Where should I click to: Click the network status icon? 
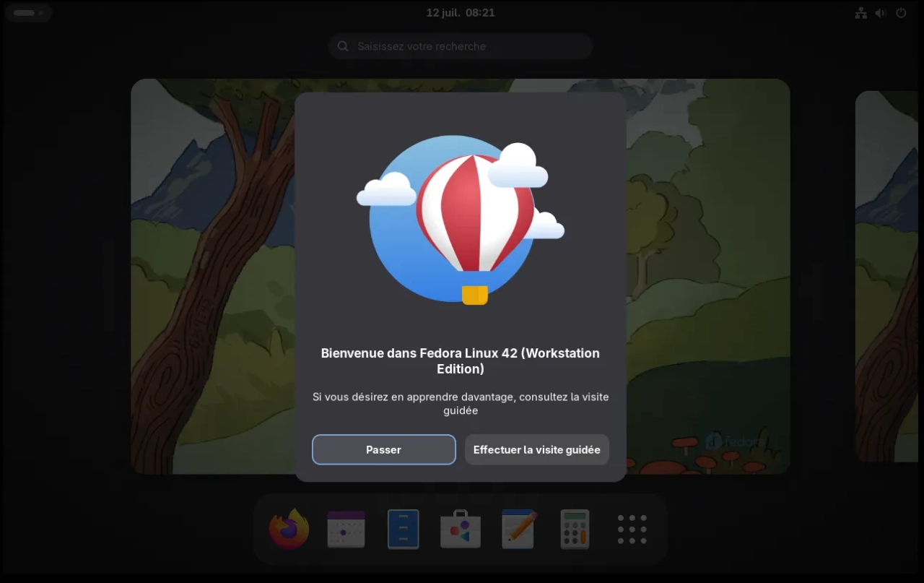pyautogui.click(x=860, y=13)
